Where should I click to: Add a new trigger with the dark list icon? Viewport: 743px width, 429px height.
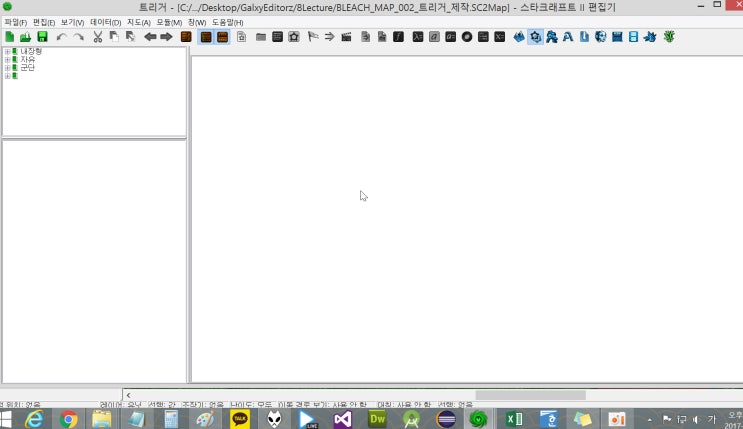pos(278,37)
